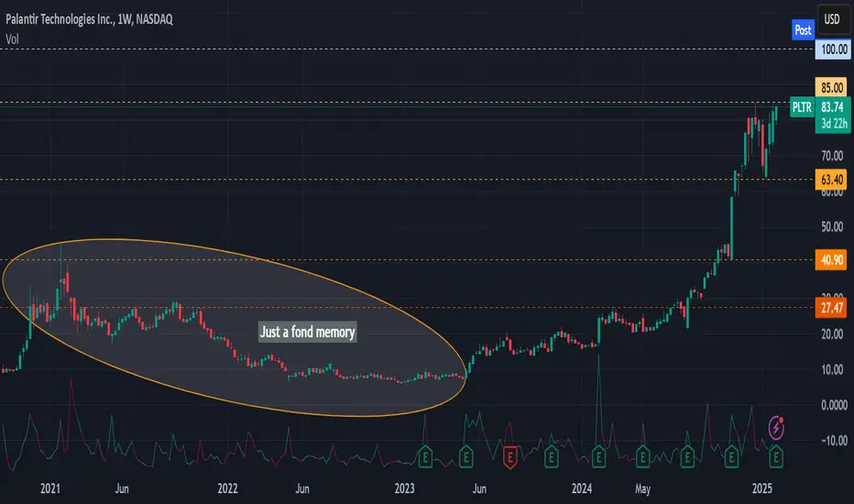This screenshot has height=504, width=854.
Task: Open the earnings E marker above May
Action: [x=642, y=457]
